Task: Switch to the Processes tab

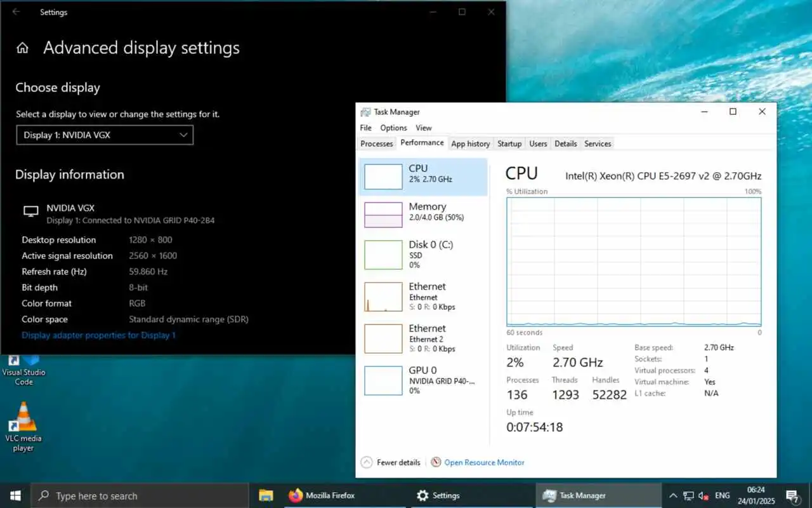Action: point(377,144)
